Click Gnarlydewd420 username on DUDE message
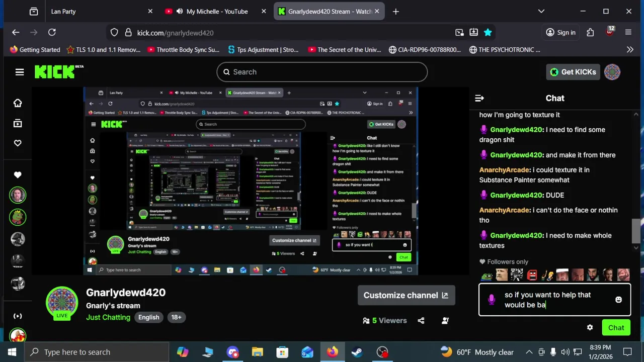 [x=516, y=195]
